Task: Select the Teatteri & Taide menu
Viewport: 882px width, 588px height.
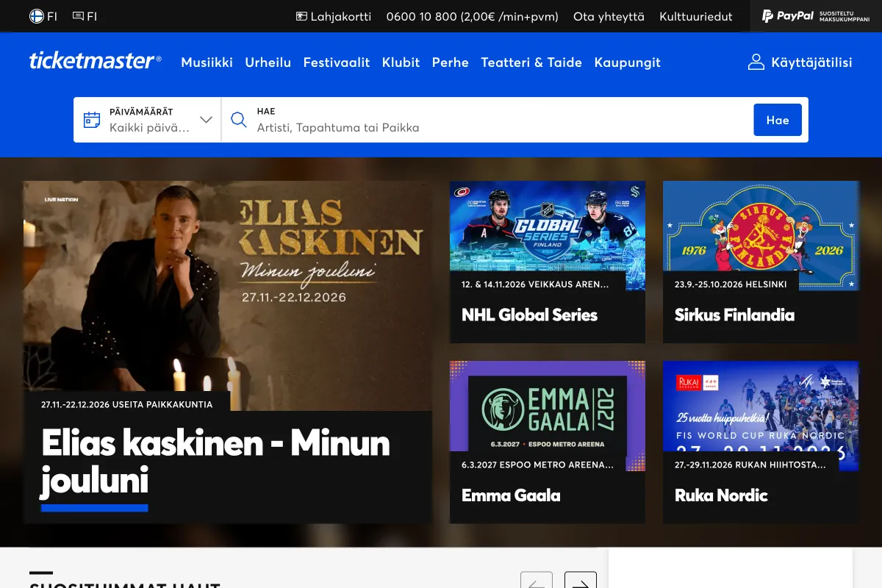Action: click(x=531, y=62)
